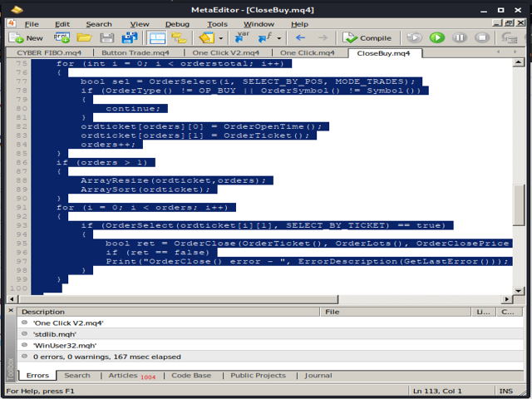Click inner document restore button in menu bar
The image size is (532, 399).
[x=509, y=23]
